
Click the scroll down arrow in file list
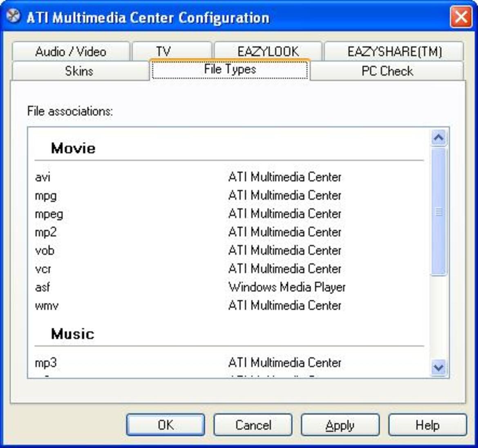click(x=439, y=367)
